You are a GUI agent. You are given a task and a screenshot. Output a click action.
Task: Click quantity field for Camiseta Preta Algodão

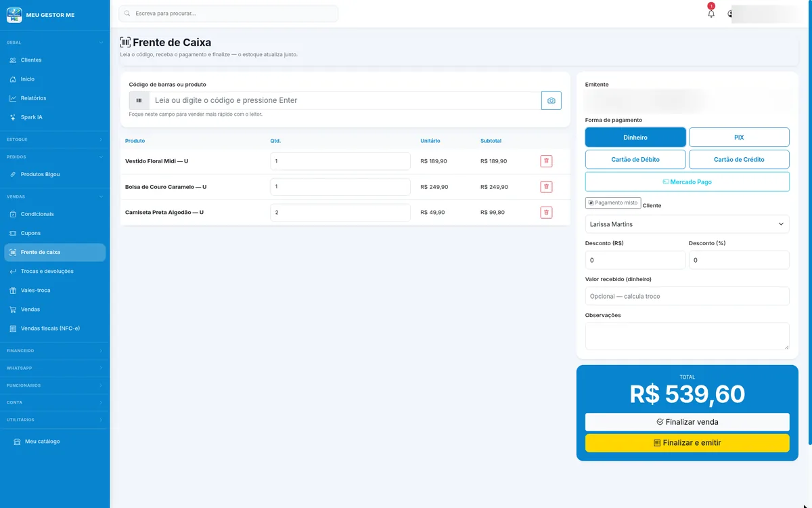[340, 213]
